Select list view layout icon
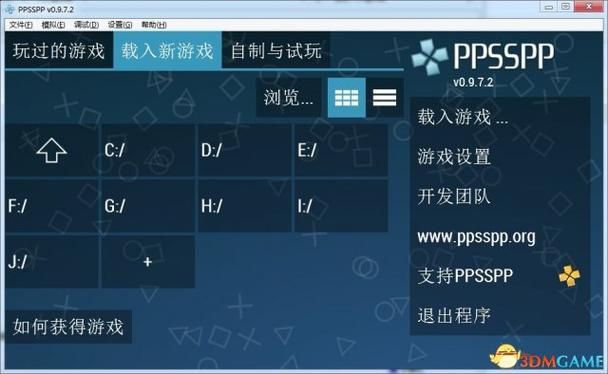Viewport: 608px width, 374px height. [384, 98]
